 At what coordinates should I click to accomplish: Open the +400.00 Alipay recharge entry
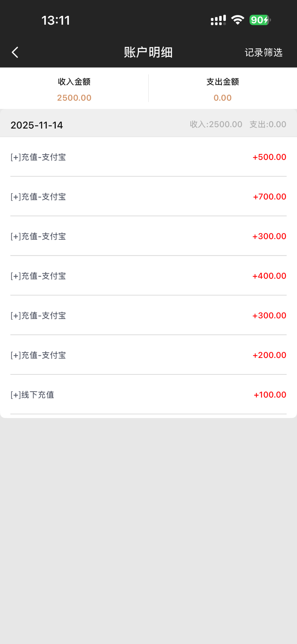(148, 276)
